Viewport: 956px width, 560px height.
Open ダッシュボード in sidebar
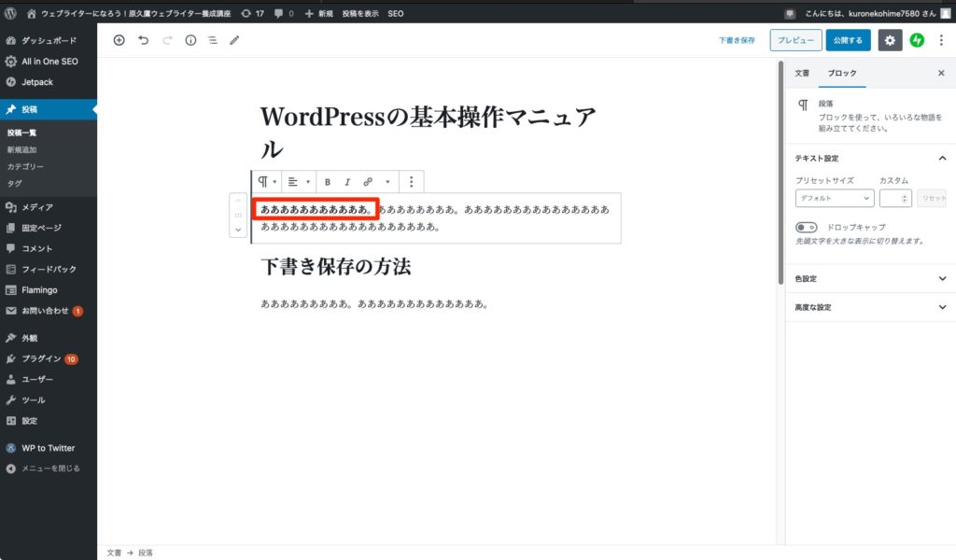pyautogui.click(x=49, y=40)
